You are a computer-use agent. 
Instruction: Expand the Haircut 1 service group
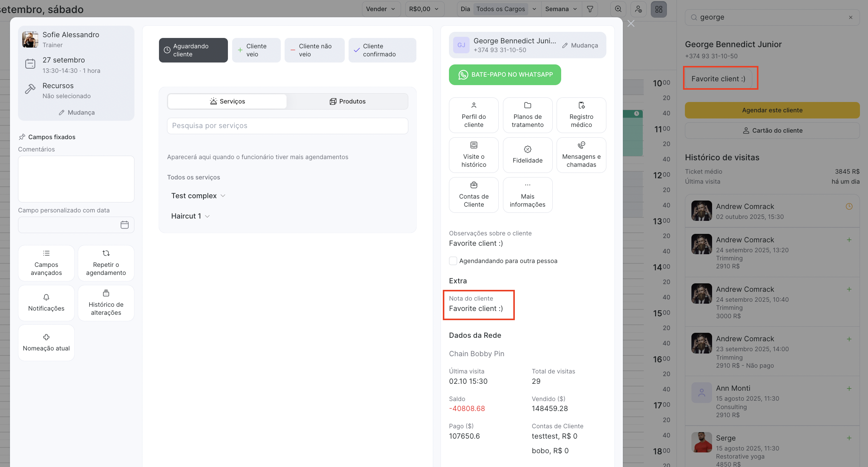tap(190, 216)
